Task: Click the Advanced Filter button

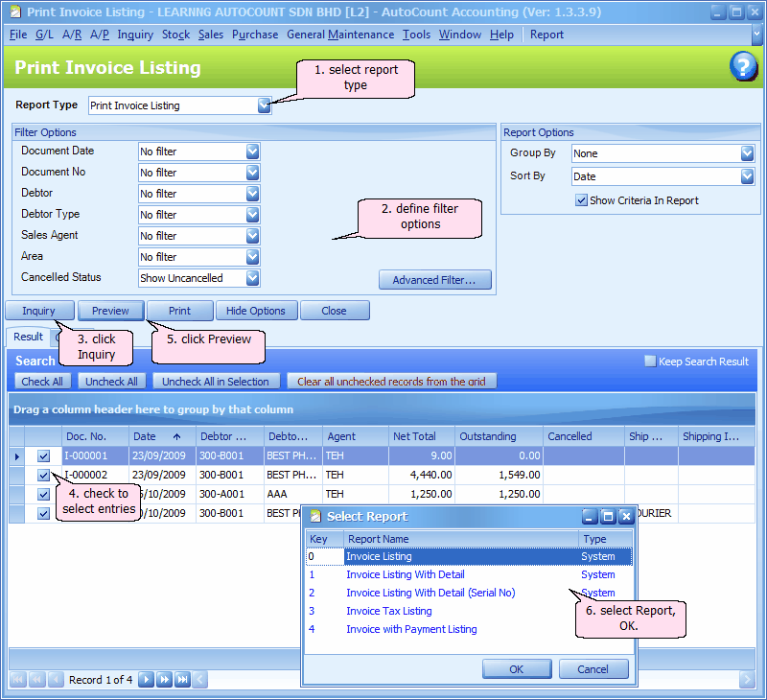Action: click(434, 280)
